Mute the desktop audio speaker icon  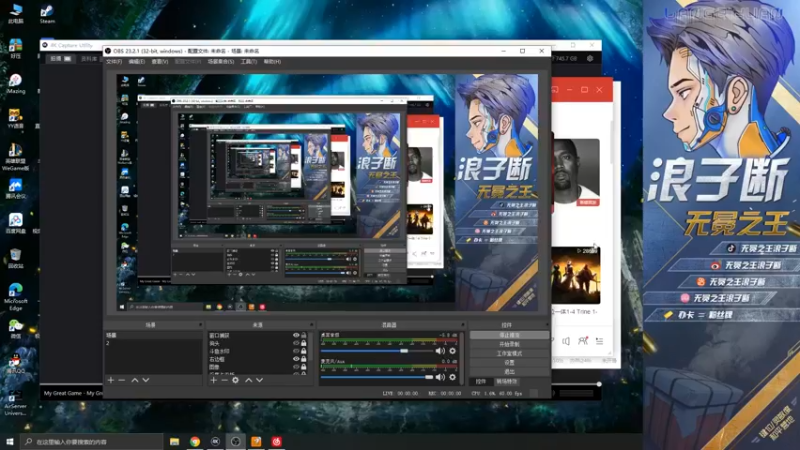440,351
